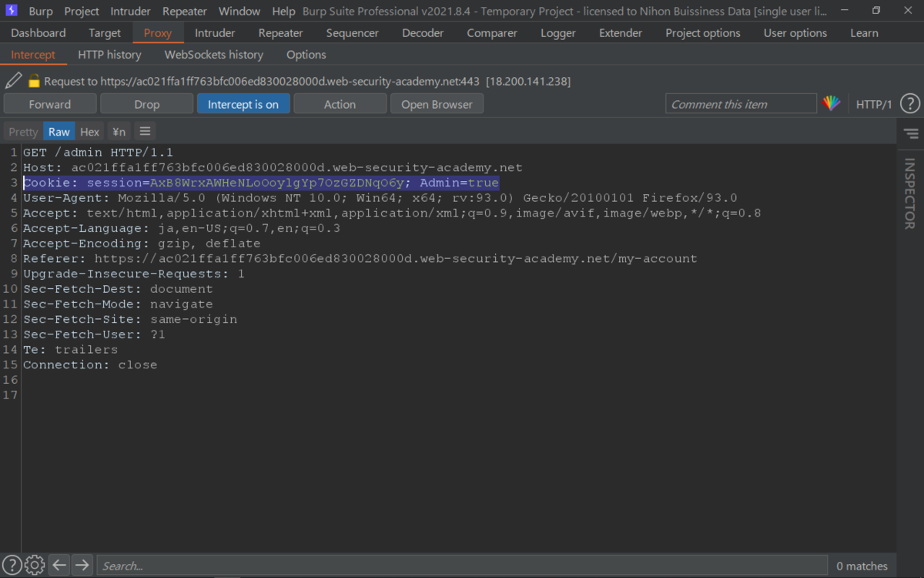Click the Referer header line

[360, 259]
